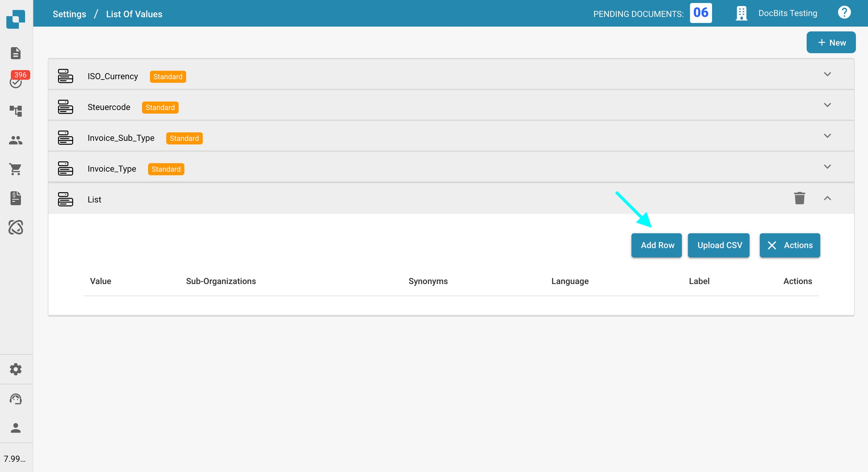Open the documents page in sidebar

tap(15, 53)
